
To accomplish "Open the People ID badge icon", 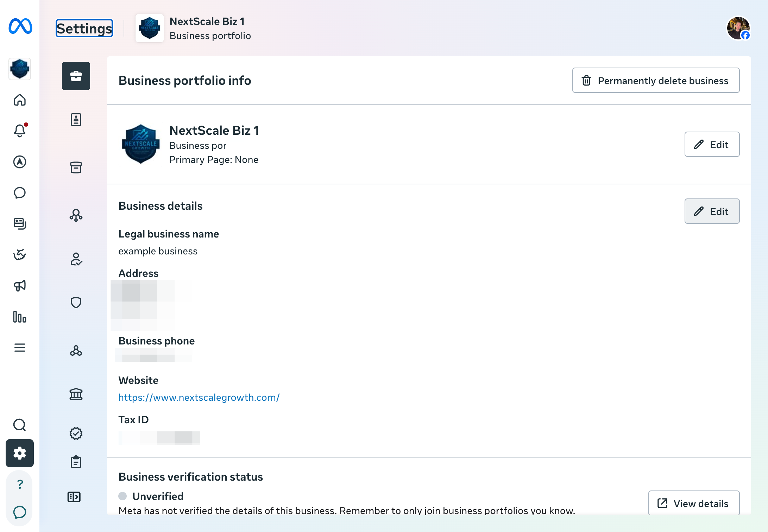I will [76, 120].
